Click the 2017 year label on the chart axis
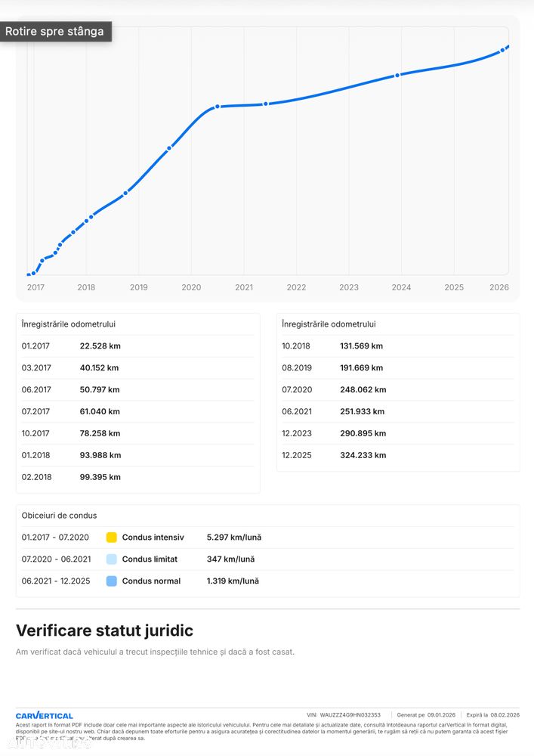534x756 pixels. pyautogui.click(x=35, y=287)
